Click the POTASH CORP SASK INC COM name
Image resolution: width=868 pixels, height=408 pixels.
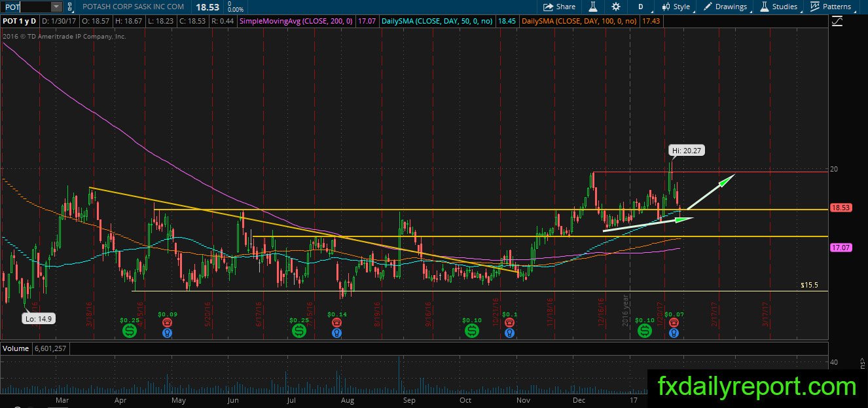click(132, 7)
